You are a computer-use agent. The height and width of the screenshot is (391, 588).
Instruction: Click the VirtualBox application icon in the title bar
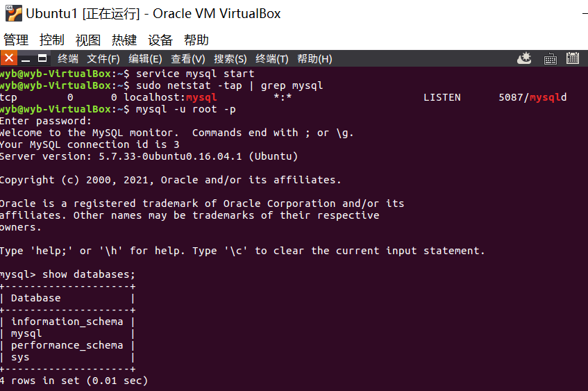14,13
